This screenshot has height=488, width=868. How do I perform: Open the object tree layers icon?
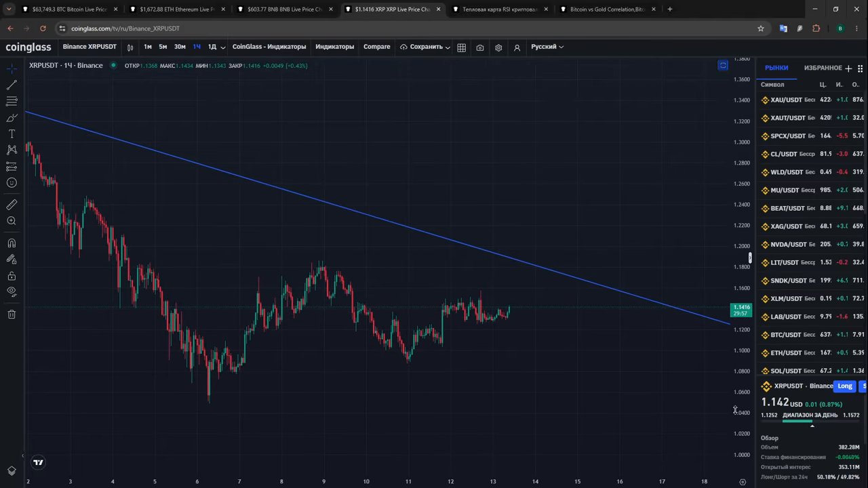pos(12,471)
